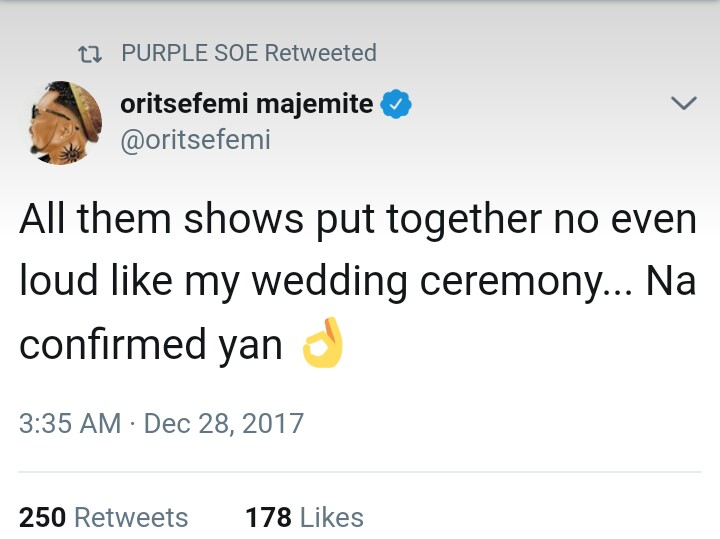This screenshot has height=539, width=720.
Task: Click the tweet's first line starting 'All them shows'
Action: [x=358, y=220]
